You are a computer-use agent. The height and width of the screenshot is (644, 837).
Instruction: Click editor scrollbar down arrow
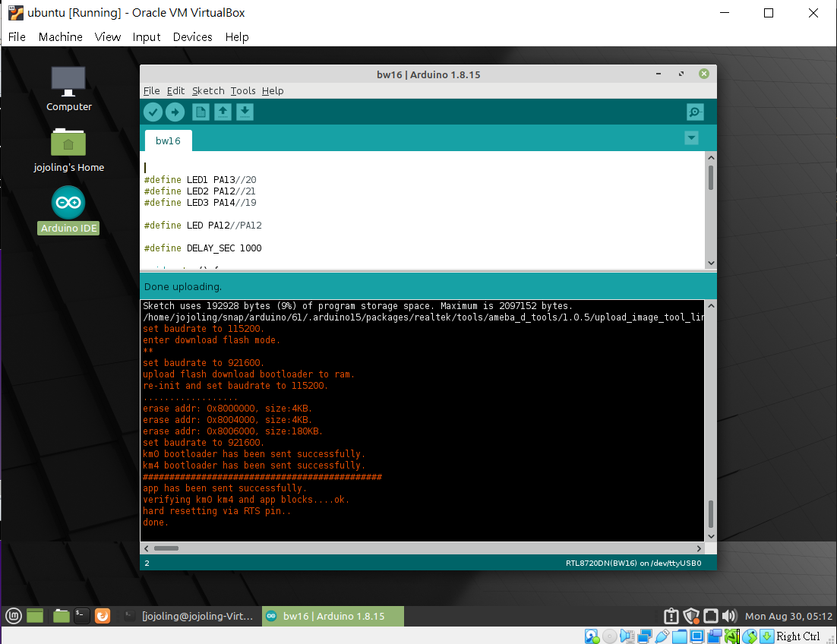point(711,263)
